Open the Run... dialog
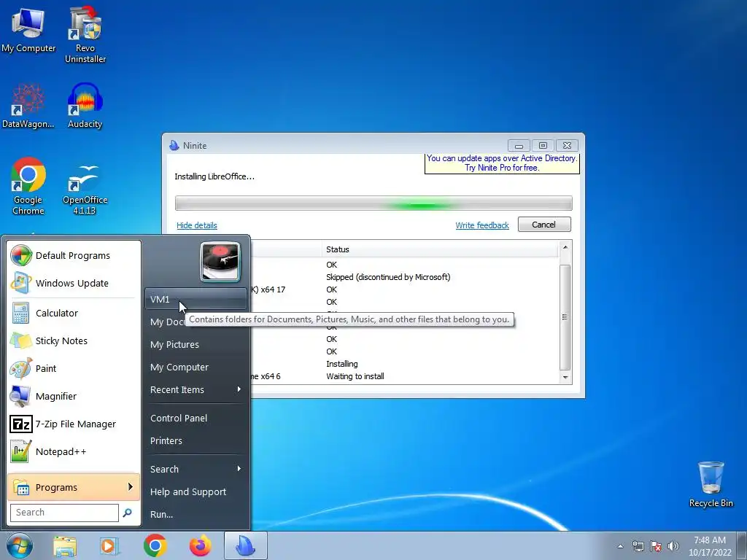This screenshot has height=560, width=747. (x=196, y=514)
